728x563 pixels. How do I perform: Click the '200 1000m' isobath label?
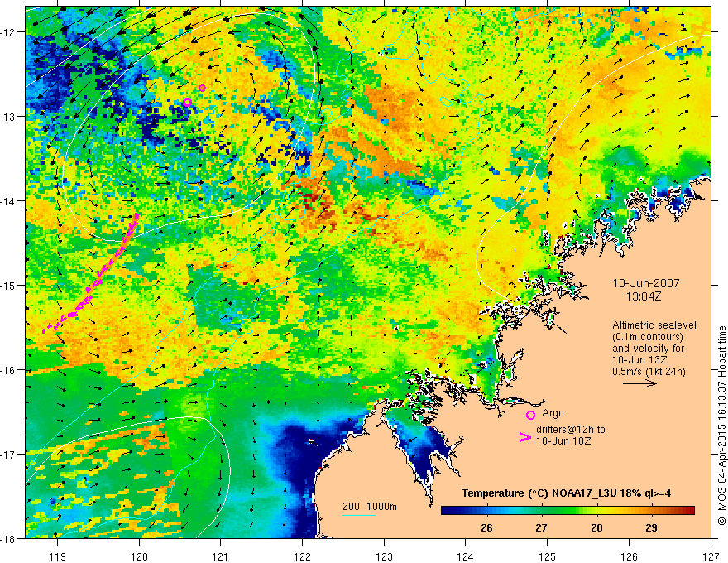(370, 507)
